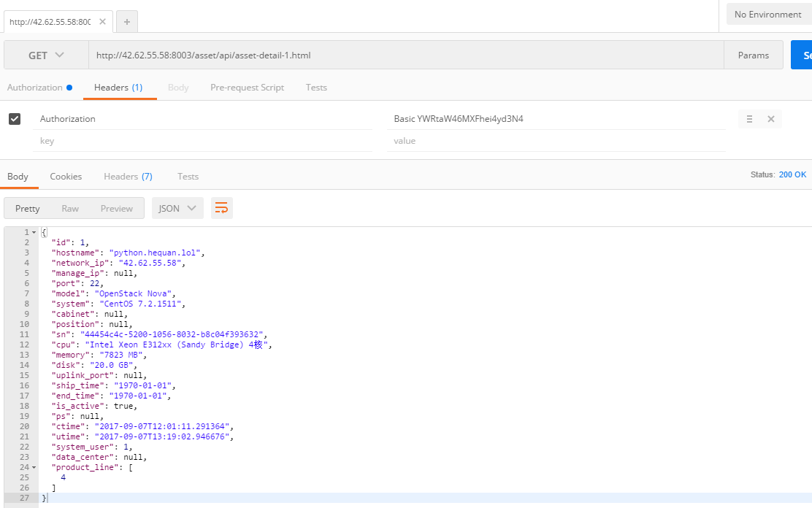Select the request Headers (1) tab
The width and height of the screenshot is (812, 508).
coord(118,88)
